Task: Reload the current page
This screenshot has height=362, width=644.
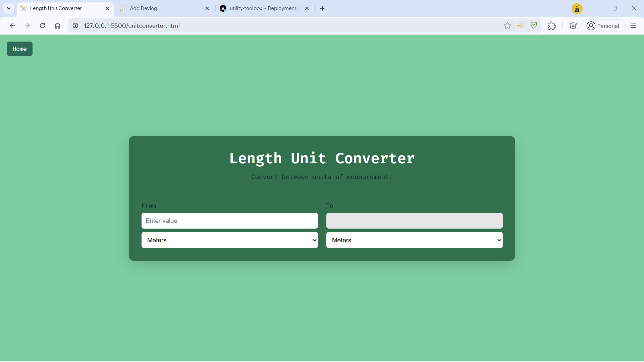Action: point(42,26)
